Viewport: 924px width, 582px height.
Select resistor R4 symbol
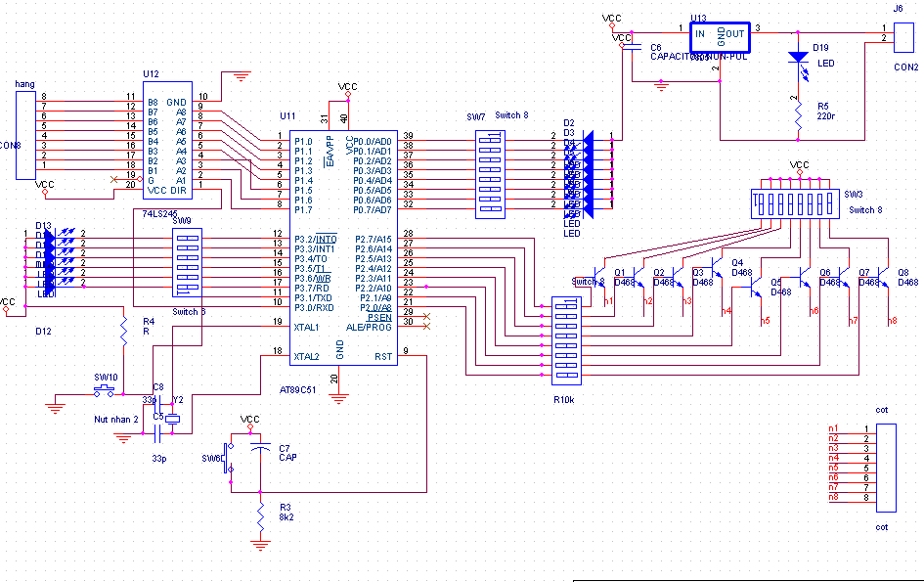pyautogui.click(x=124, y=331)
